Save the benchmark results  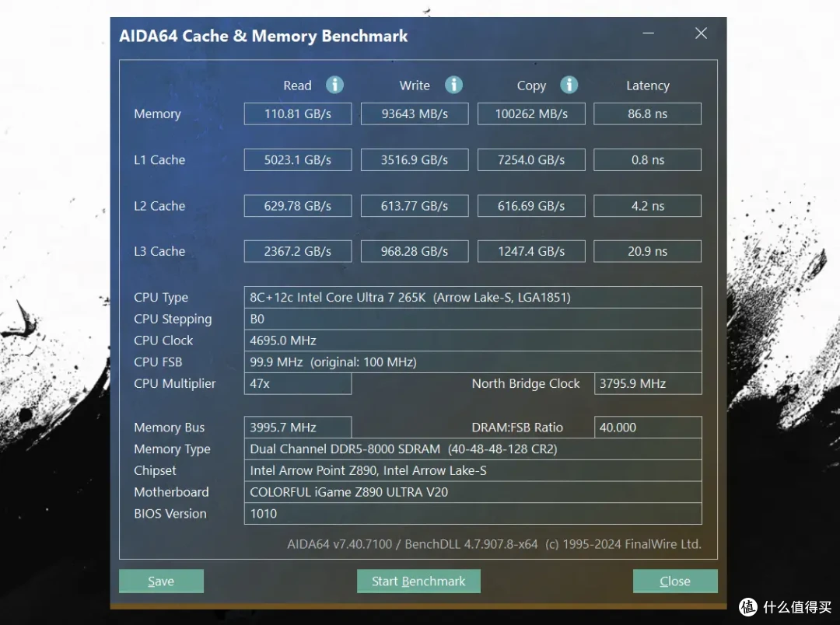coord(161,581)
